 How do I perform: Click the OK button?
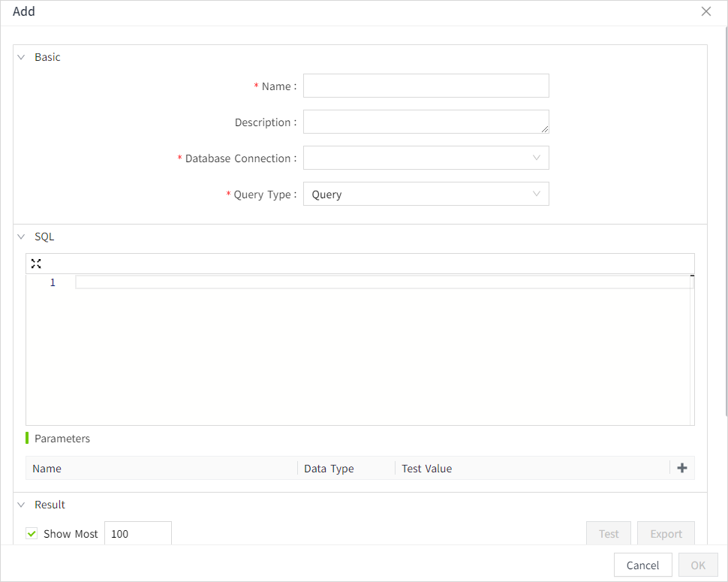(x=697, y=565)
